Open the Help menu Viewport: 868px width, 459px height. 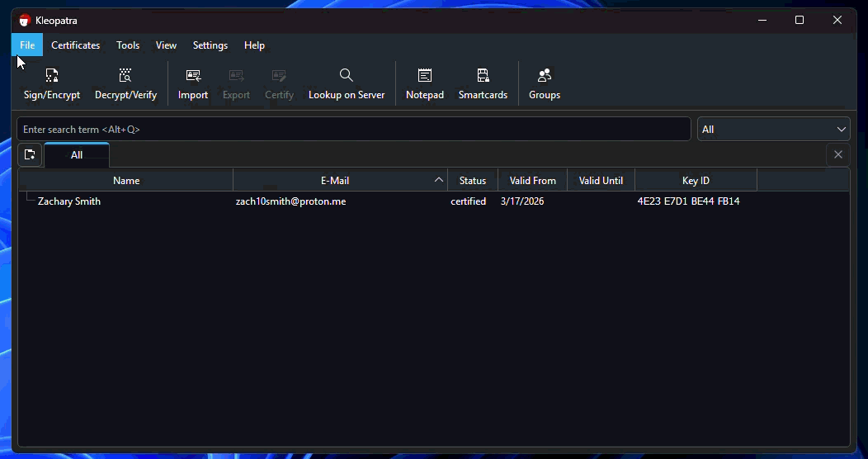coord(255,45)
